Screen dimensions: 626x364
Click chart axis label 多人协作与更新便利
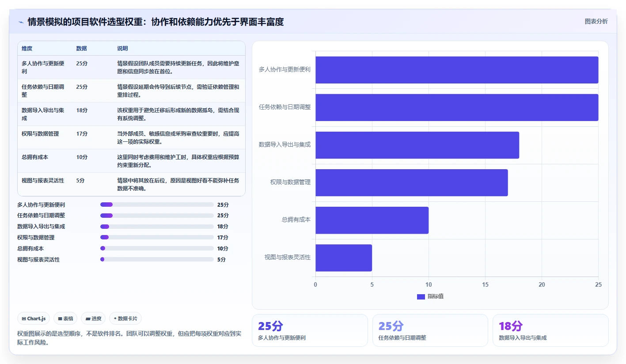(x=285, y=69)
